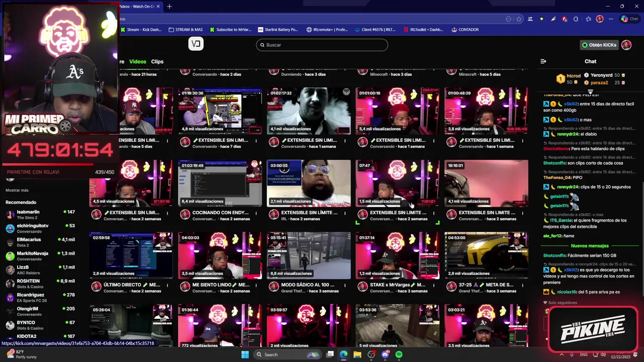Open the browser favorites icon
The image size is (644, 362).
pos(588,19)
